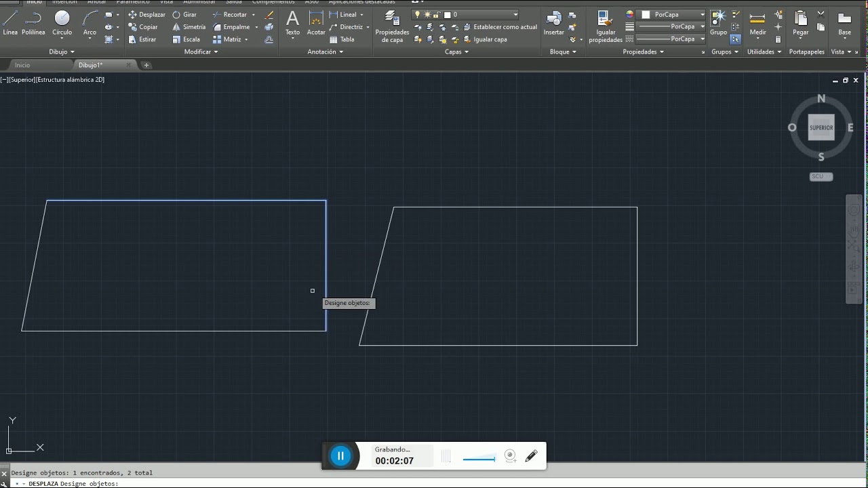Use the Simetría mirror tool
The image size is (868, 488).
(x=189, y=27)
